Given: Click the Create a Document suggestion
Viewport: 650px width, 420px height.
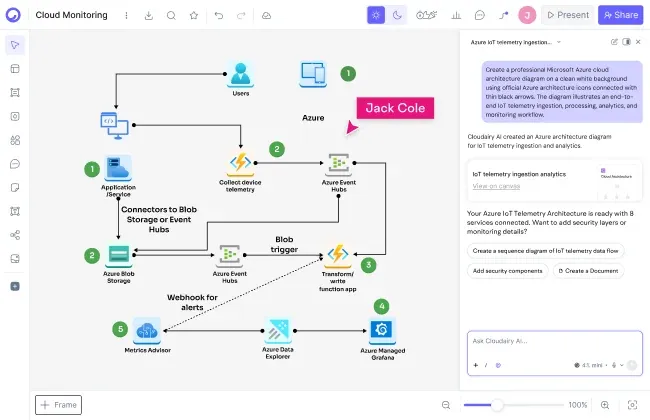Looking at the screenshot, I should point(589,271).
